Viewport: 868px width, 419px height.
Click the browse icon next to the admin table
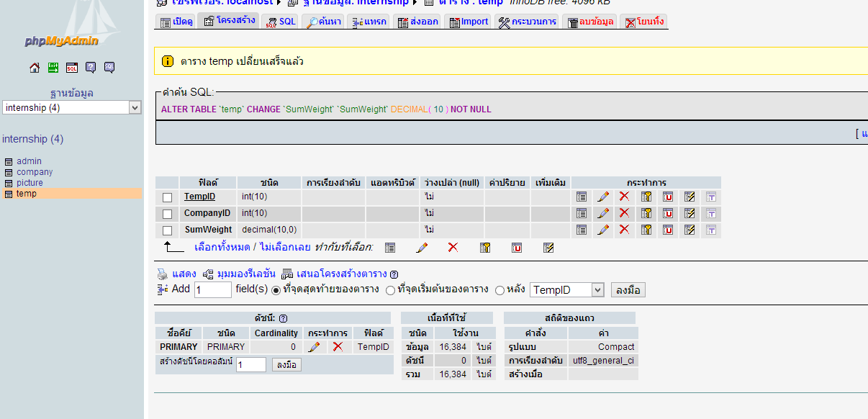pyautogui.click(x=9, y=161)
